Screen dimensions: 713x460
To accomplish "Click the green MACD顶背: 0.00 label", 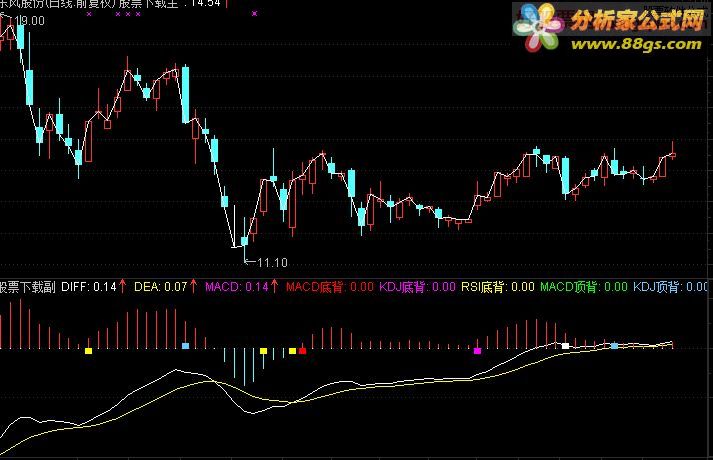I will click(x=584, y=287).
